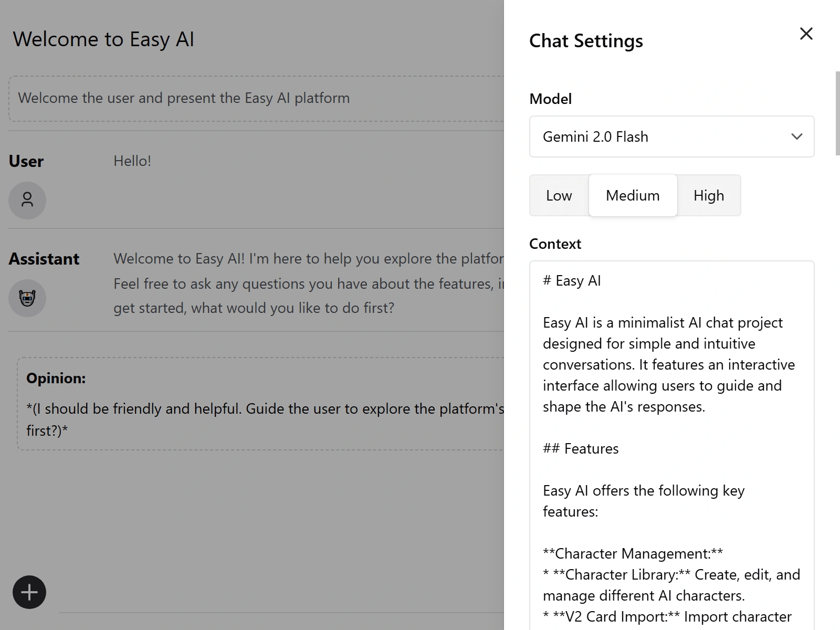
Task: Click the user message 'Hello!'
Action: coord(132,161)
